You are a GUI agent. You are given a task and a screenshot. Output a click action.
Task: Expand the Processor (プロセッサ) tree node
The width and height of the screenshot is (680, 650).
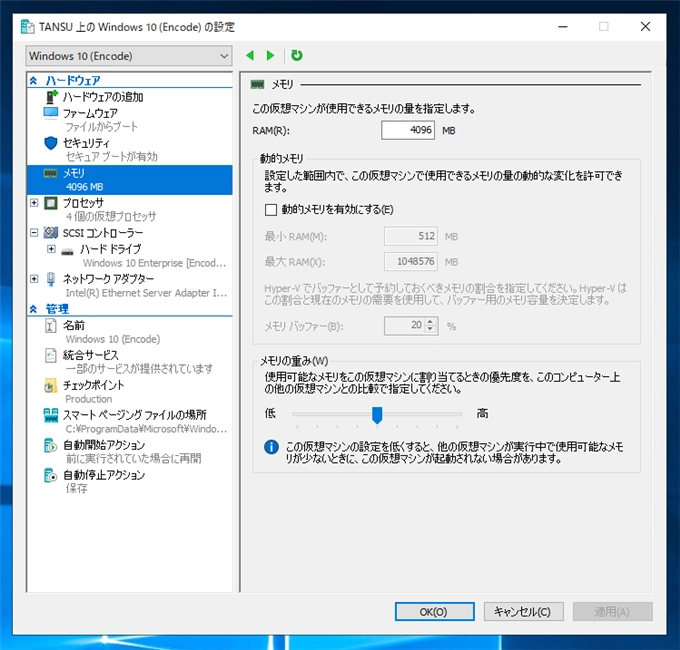tap(34, 203)
